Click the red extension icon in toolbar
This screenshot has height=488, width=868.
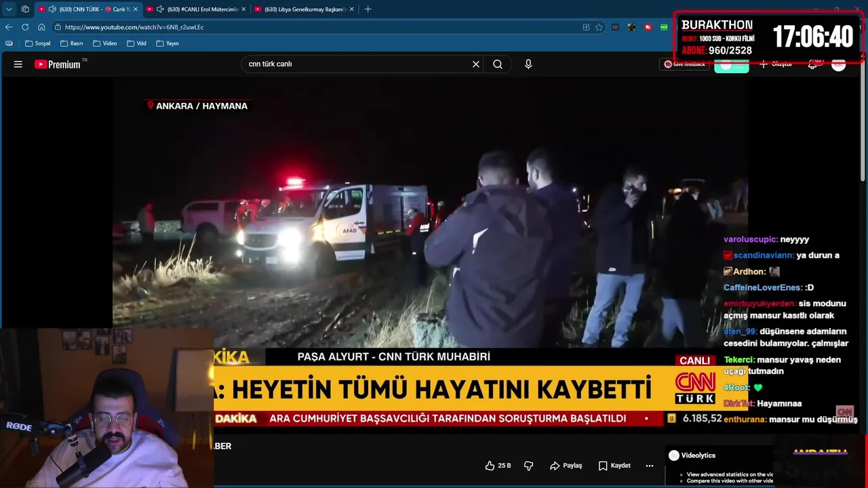648,27
